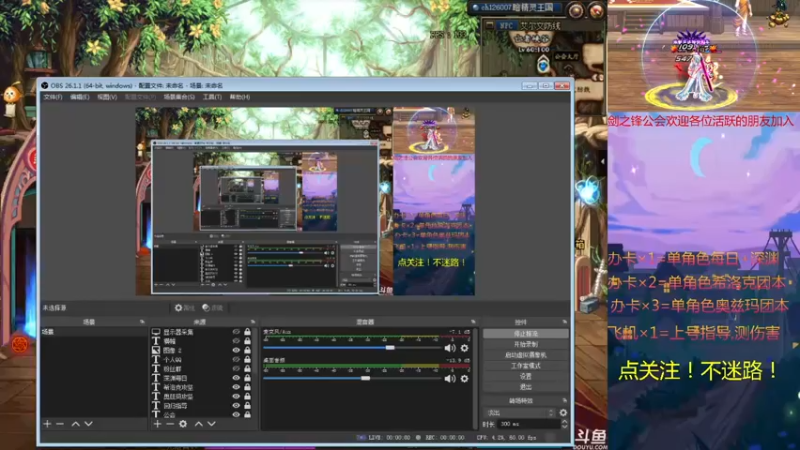Unlock the 奥兹玛攻坚 source lock

[x=247, y=396]
